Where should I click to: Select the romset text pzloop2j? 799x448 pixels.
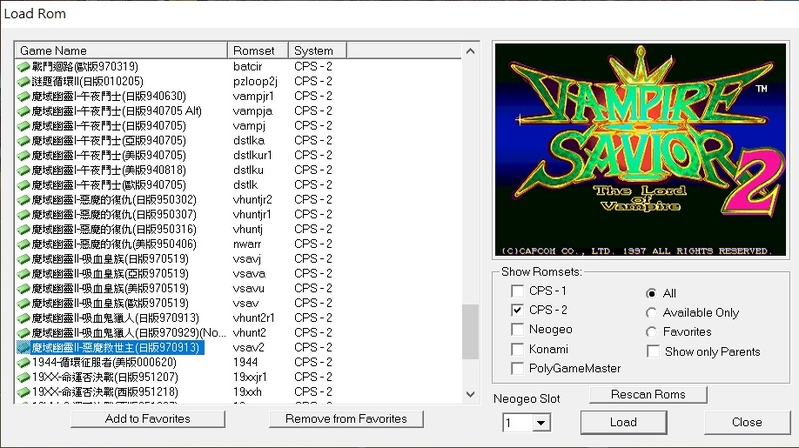pos(255,82)
